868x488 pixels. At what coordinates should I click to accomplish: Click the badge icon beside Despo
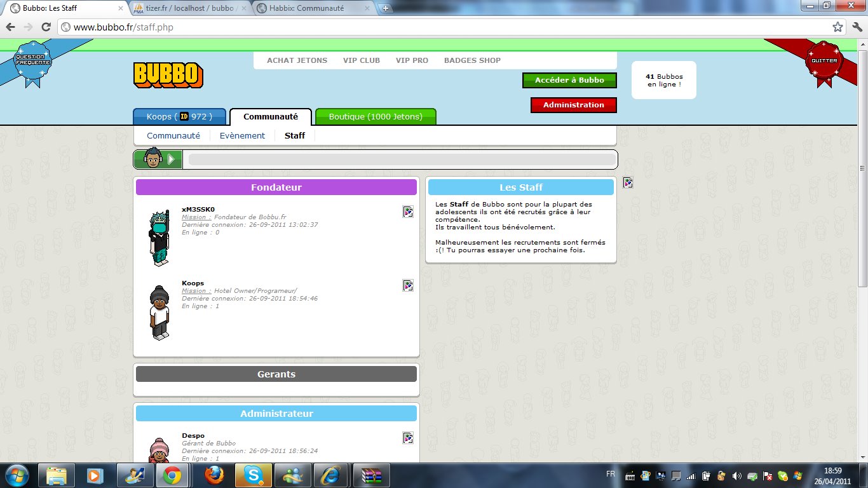click(x=408, y=438)
